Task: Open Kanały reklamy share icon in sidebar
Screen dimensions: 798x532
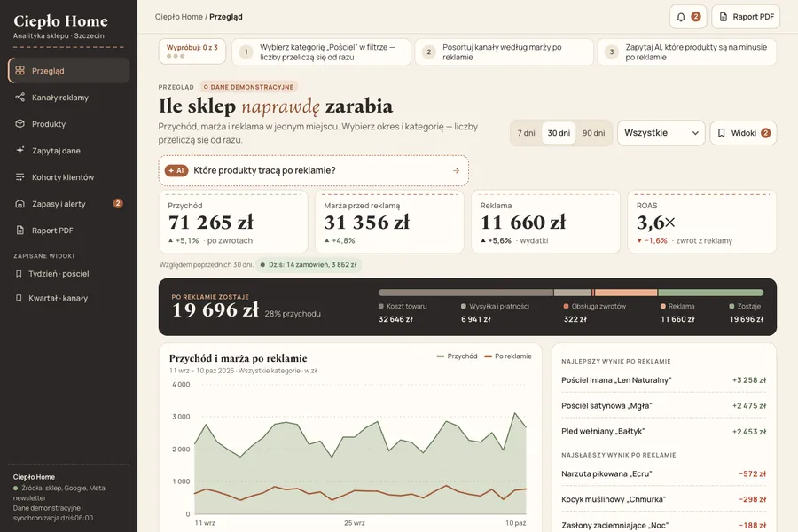Action: pos(20,98)
